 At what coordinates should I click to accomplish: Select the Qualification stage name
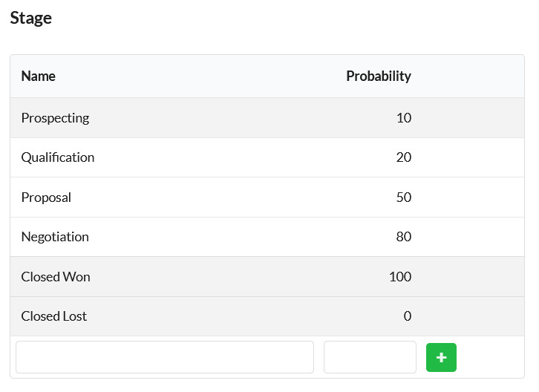(x=58, y=157)
